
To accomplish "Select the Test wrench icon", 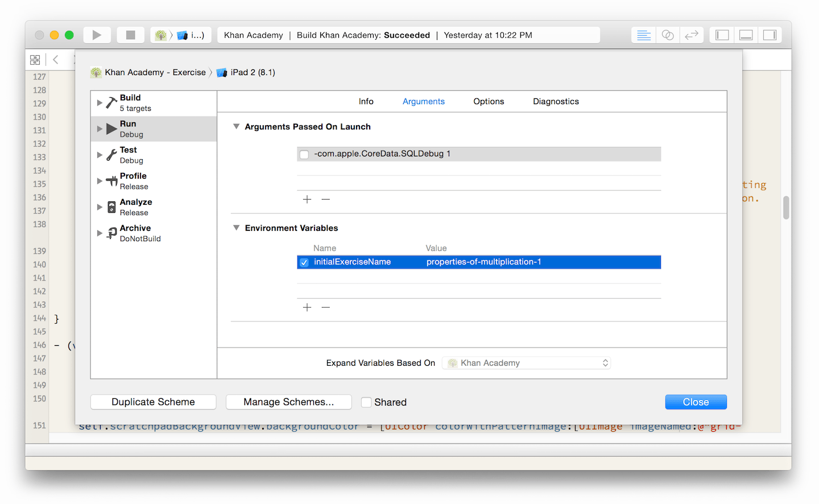I will pos(111,155).
